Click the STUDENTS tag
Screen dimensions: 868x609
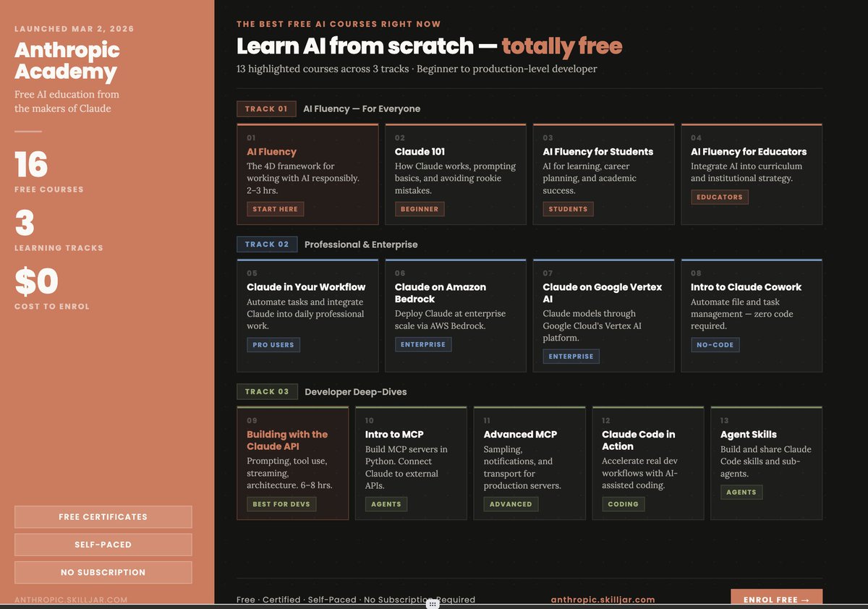click(568, 208)
